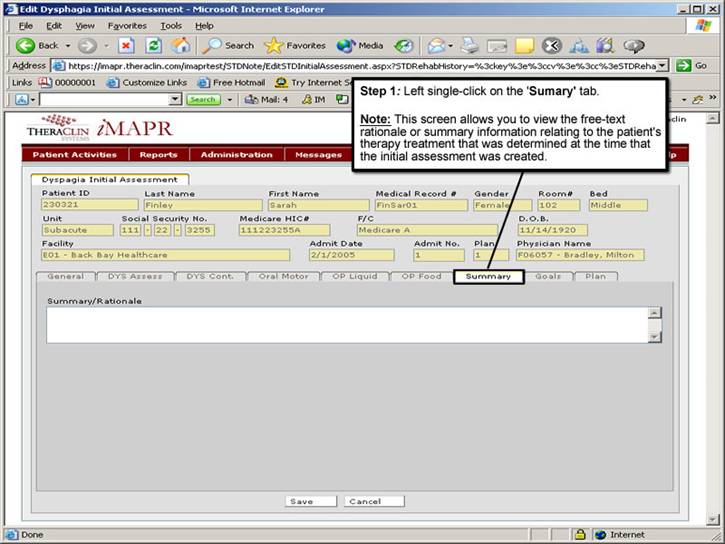Image resolution: width=725 pixels, height=544 pixels.
Task: Expand the search toolbar text box dropdown
Action: [176, 99]
